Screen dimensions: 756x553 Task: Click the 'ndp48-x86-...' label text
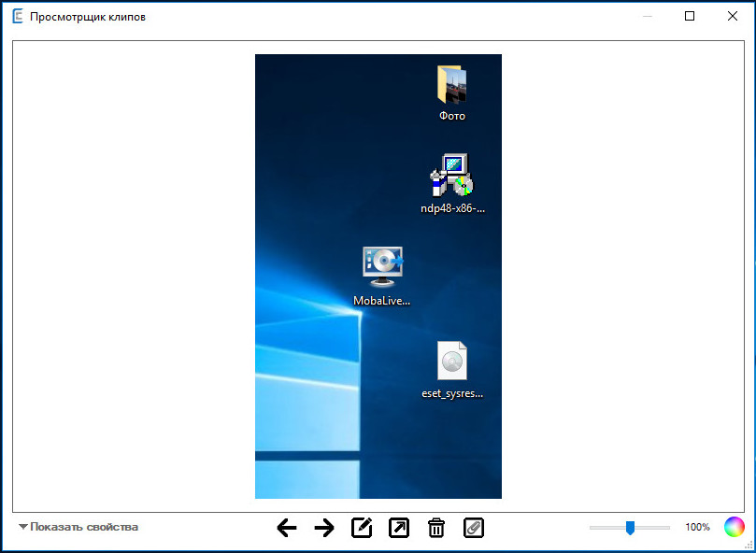pyautogui.click(x=452, y=208)
